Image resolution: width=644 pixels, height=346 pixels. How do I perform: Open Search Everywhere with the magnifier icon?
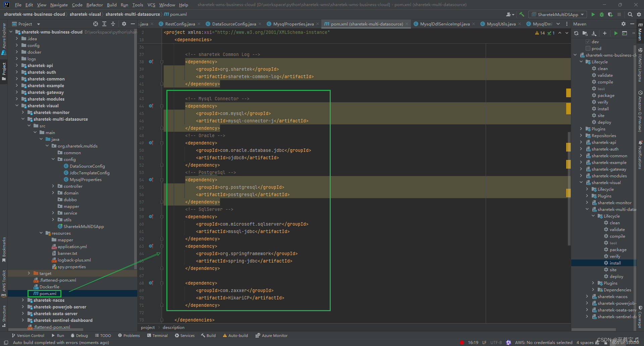click(630, 14)
